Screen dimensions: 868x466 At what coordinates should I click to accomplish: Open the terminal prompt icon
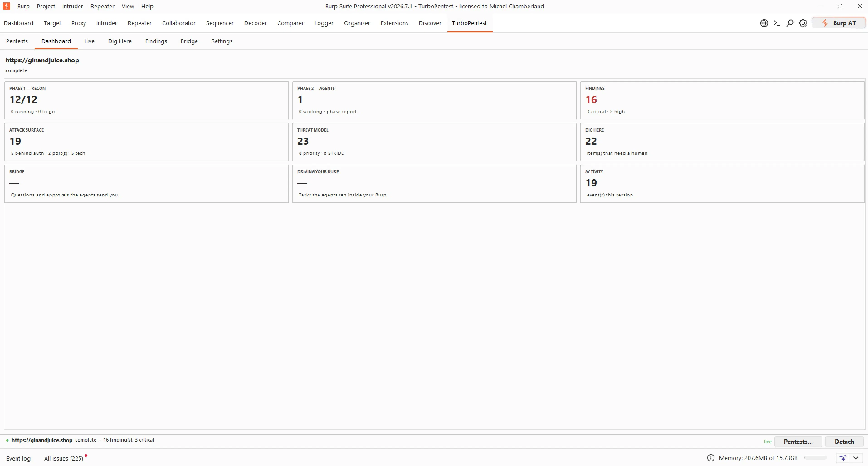777,23
